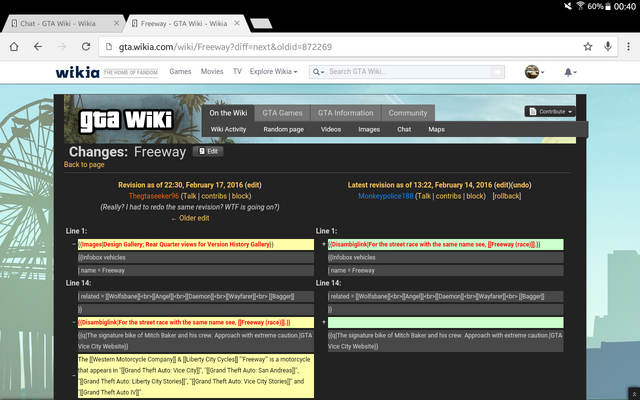Open the Images page
Image resolution: width=640 pixels, height=400 pixels.
tap(369, 129)
